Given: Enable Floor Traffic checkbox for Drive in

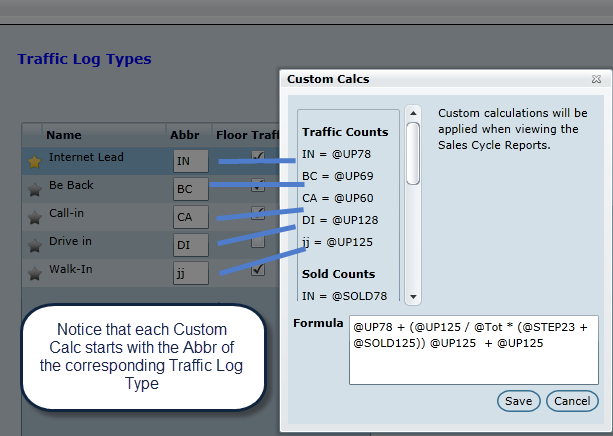Looking at the screenshot, I should (259, 241).
